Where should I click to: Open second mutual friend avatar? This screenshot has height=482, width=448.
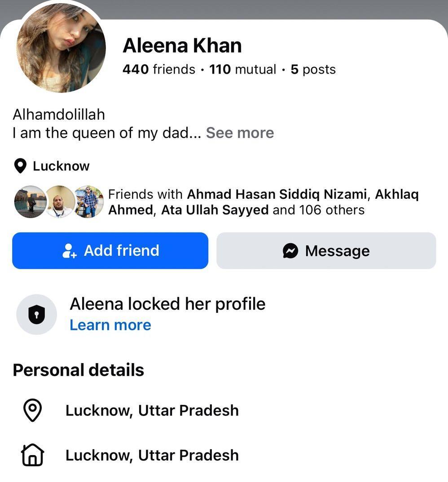[x=60, y=202]
